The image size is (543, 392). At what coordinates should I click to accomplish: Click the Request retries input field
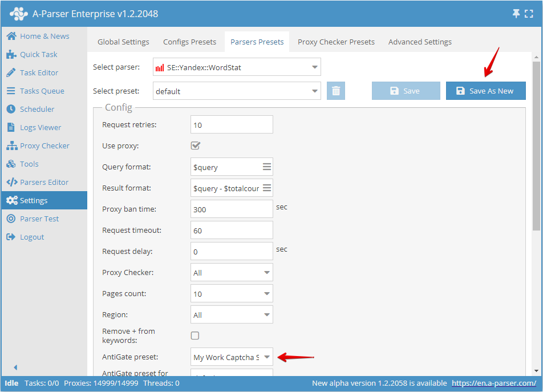point(232,125)
